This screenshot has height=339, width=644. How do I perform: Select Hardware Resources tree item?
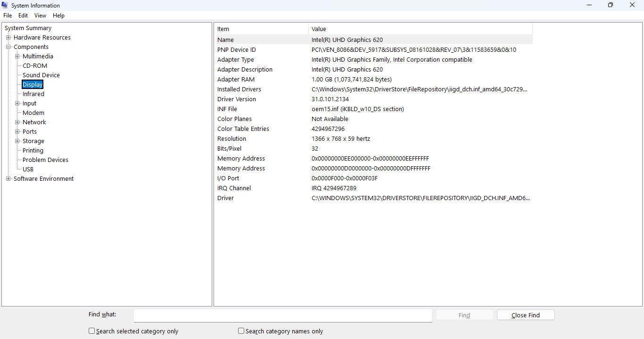42,38
